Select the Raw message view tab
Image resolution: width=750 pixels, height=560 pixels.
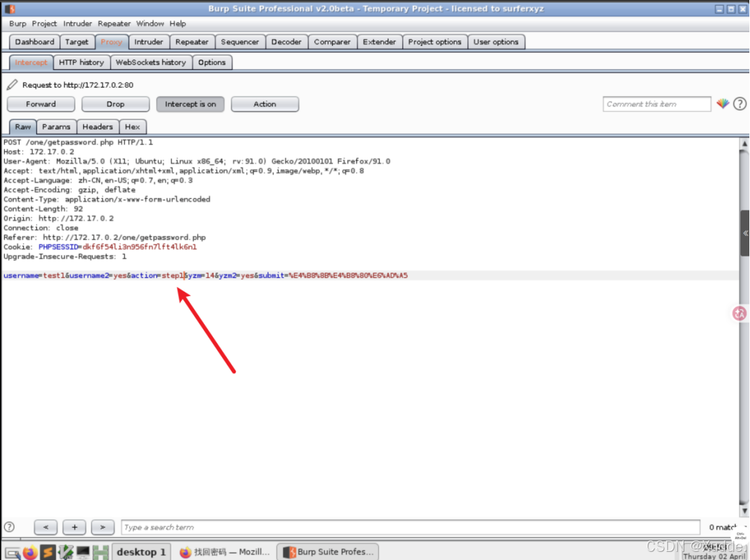[22, 127]
